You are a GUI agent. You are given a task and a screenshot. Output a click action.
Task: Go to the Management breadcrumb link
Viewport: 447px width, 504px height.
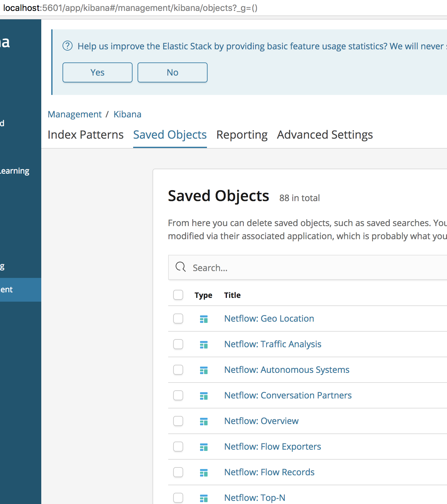75,114
